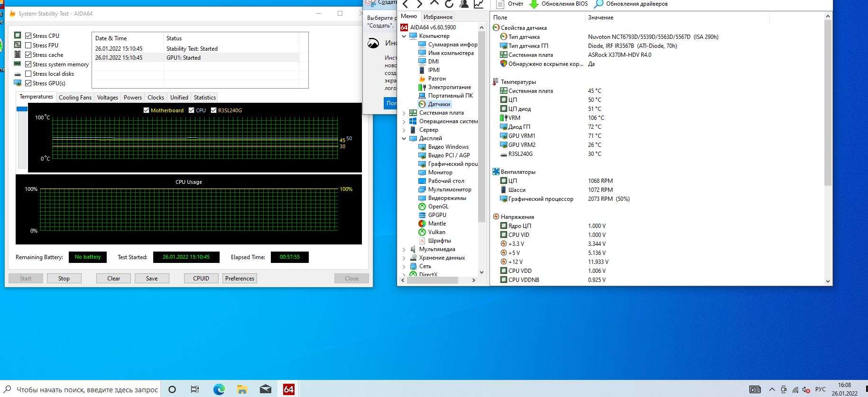Click the Windows search box
This screenshot has width=868, height=397.
(x=80, y=389)
